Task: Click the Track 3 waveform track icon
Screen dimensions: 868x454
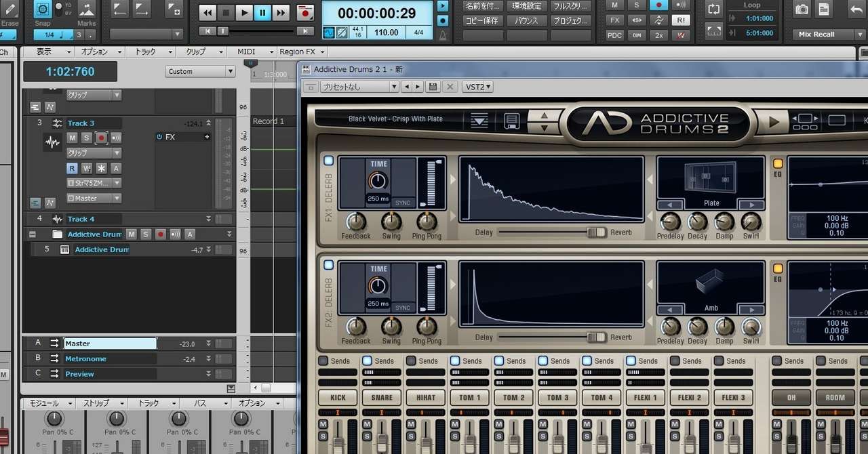Action: click(x=52, y=143)
